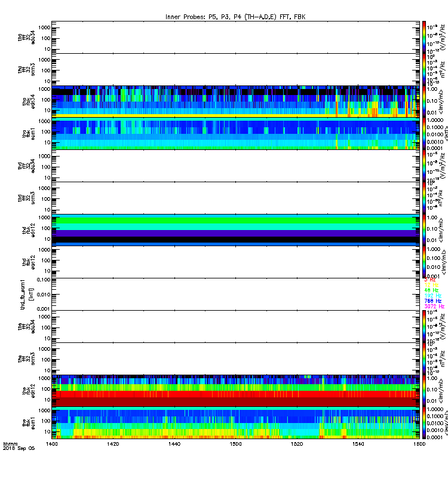
Task: Click the '1540' time axis label
Action: point(358,444)
